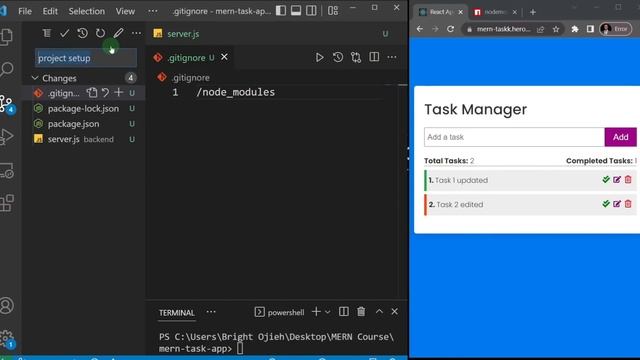The width and height of the screenshot is (640, 360).
Task: Open Manage gear in activity bar
Action: (7, 339)
